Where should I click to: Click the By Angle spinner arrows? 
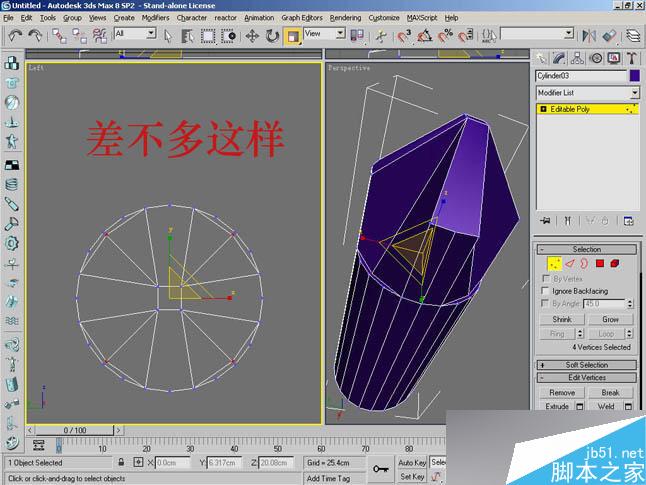coord(630,304)
